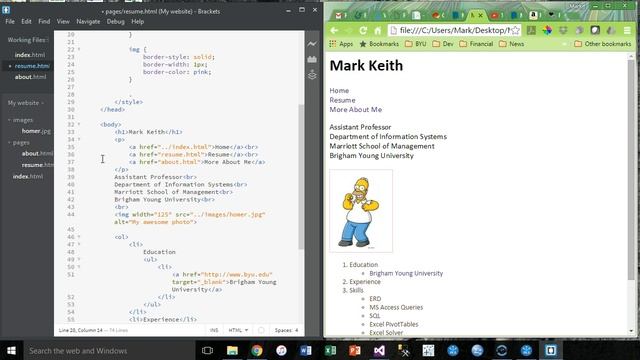The height and width of the screenshot is (360, 640).
Task: Fold the li tag at line 47
Action: coord(79,244)
